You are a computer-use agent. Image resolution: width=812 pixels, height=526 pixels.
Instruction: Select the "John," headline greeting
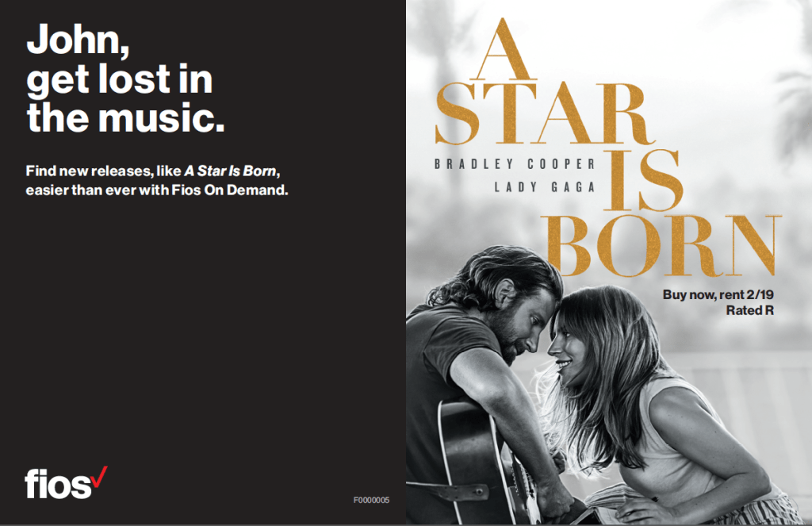pyautogui.click(x=78, y=40)
